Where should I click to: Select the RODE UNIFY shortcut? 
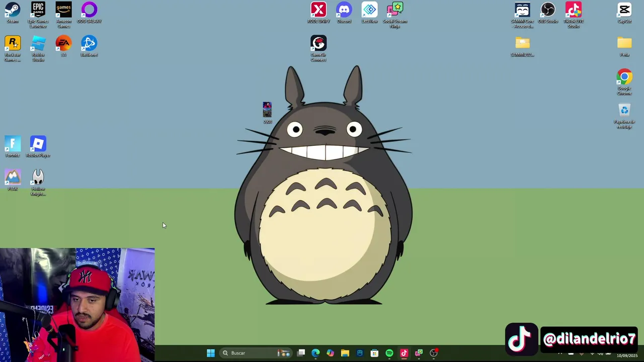coord(318,13)
